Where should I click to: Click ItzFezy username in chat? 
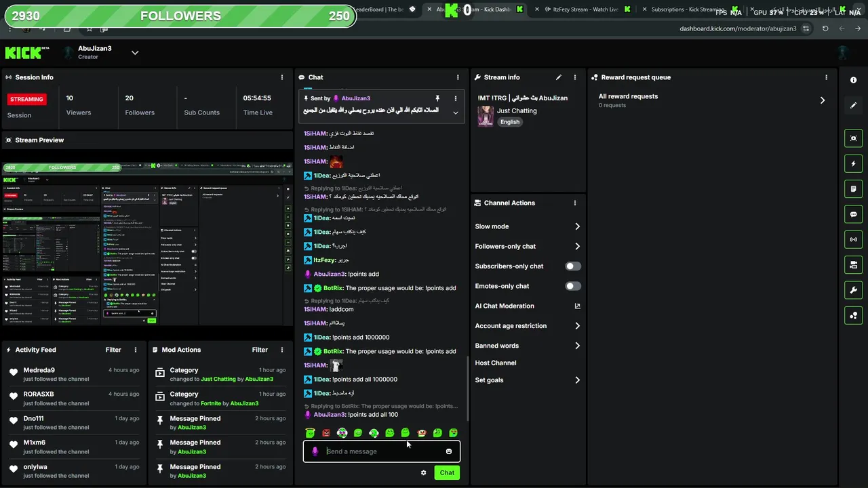coord(324,260)
